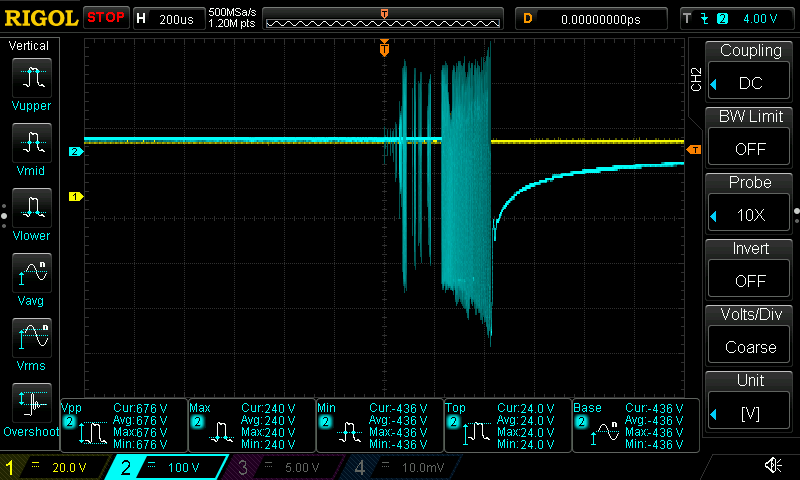Screen dimensions: 800x480
Task: Open the Coupling DC selector
Action: coord(749,83)
